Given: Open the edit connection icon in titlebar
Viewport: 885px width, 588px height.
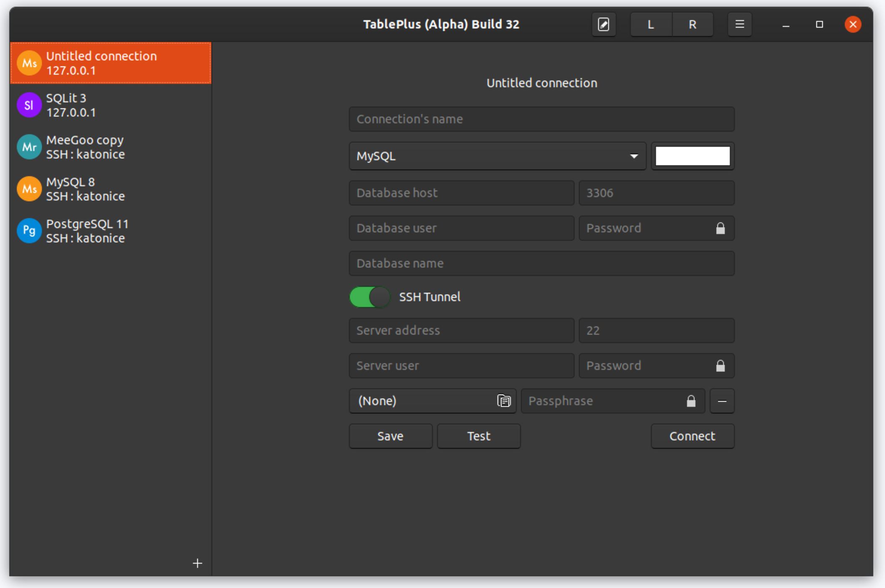Looking at the screenshot, I should point(604,24).
